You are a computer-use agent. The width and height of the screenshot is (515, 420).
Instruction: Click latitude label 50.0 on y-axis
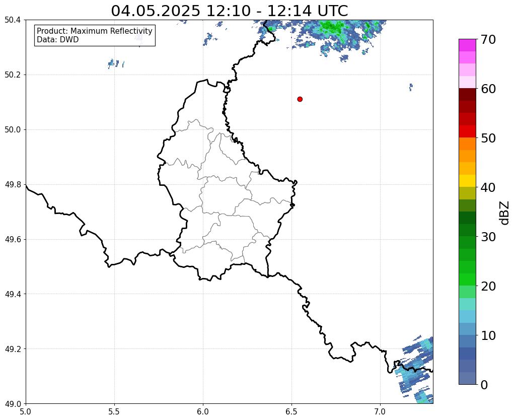[13, 130]
